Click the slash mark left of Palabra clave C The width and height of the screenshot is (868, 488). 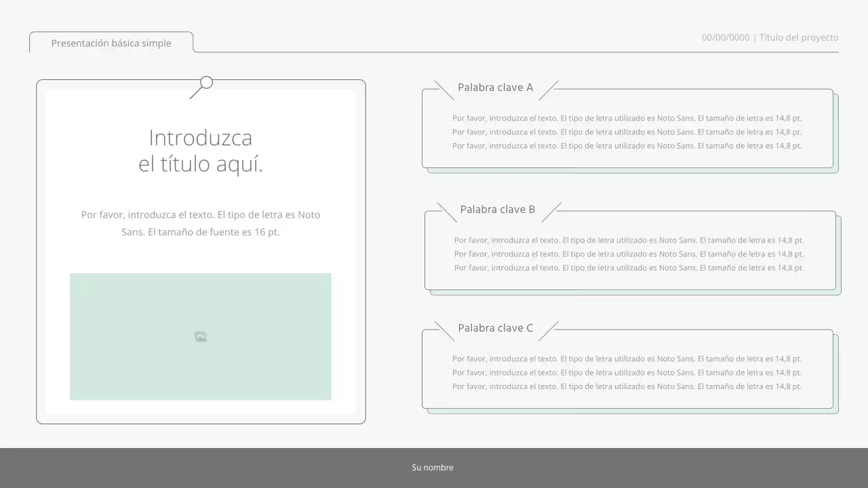[444, 331]
